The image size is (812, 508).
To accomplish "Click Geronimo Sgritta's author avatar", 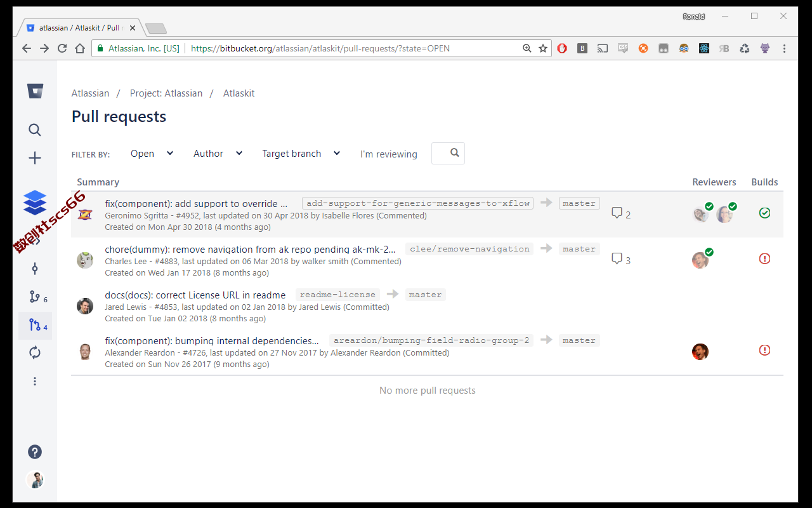I will (85, 215).
